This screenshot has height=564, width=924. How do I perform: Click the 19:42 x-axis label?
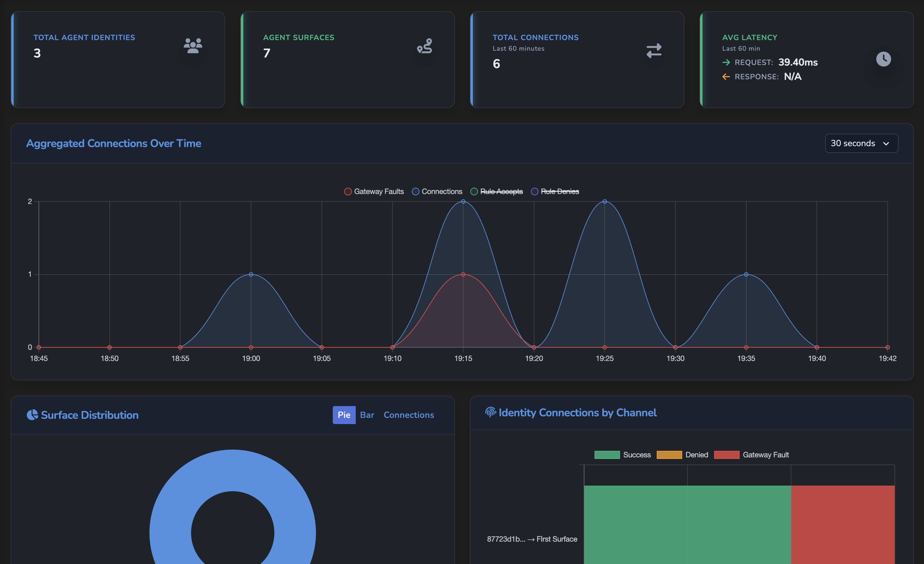tap(888, 358)
